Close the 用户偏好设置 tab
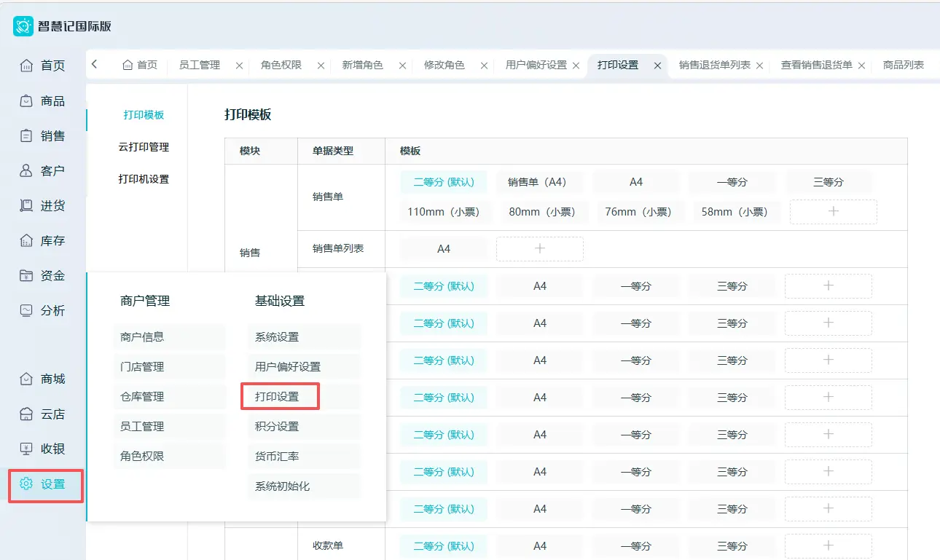 click(576, 66)
